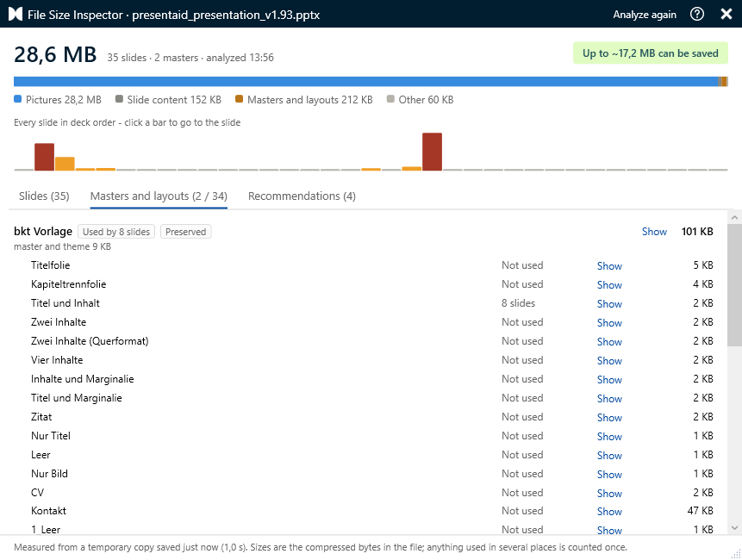This screenshot has width=742, height=560.
Task: Select the 'Slide content 152 KB' legend entry
Action: (168, 99)
